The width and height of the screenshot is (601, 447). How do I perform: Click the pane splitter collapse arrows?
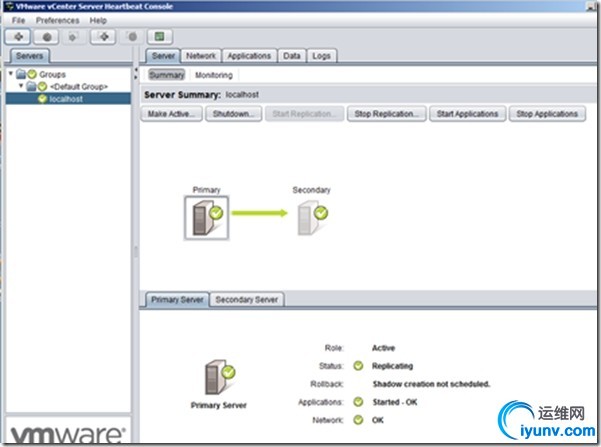pos(136,74)
